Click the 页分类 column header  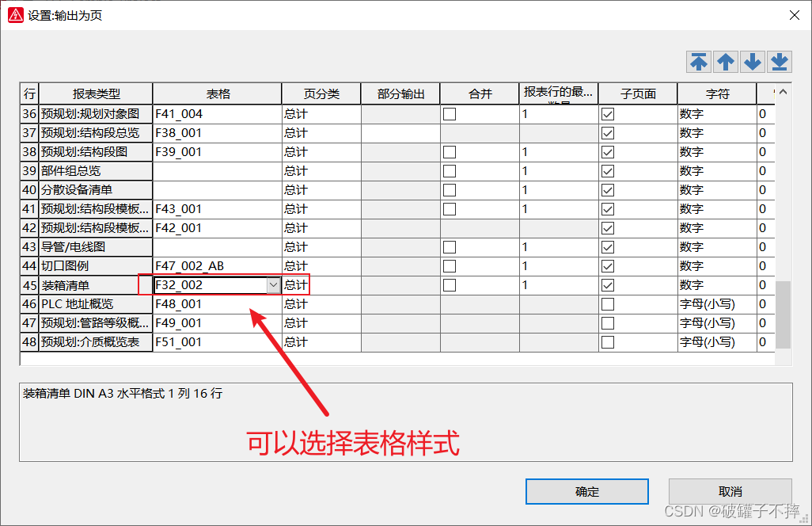click(x=321, y=93)
